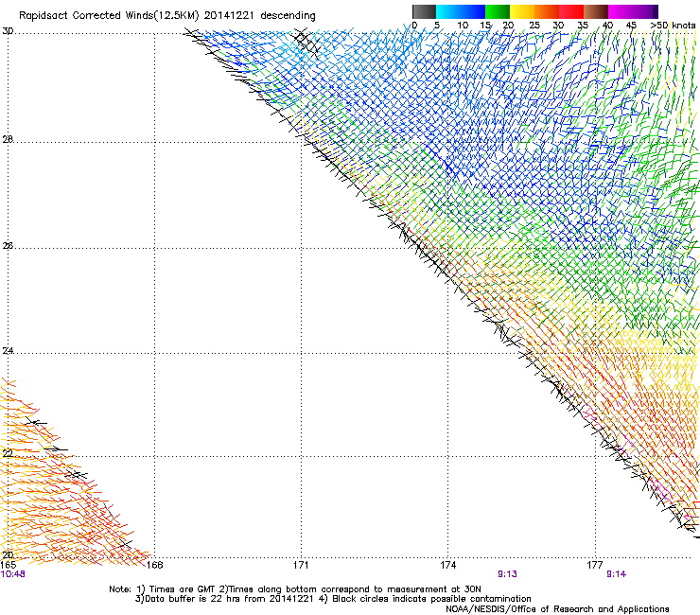Click the chart title 'Rapidscat Corrected Winds(12.5KM)'
This screenshot has width=700, height=615.
point(109,16)
